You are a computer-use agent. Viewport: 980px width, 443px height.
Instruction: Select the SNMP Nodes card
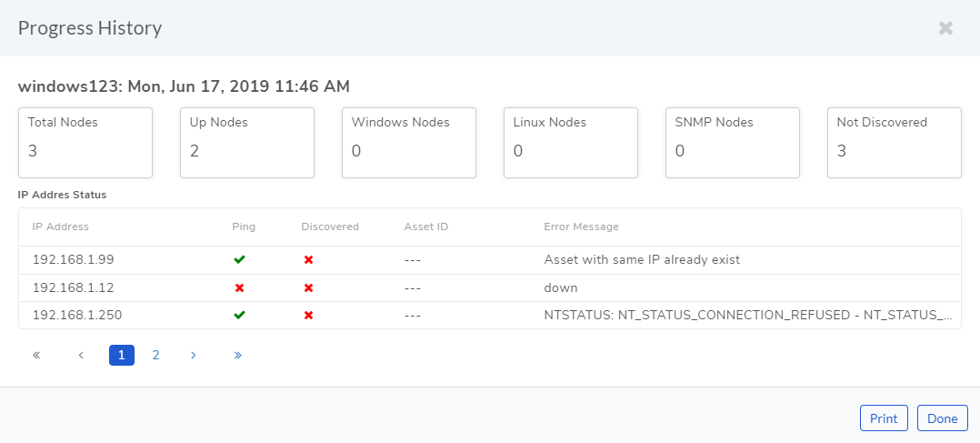point(733,143)
